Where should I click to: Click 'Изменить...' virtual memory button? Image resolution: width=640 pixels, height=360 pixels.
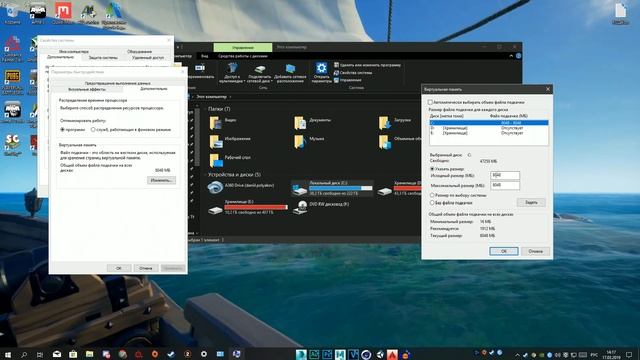(x=161, y=180)
